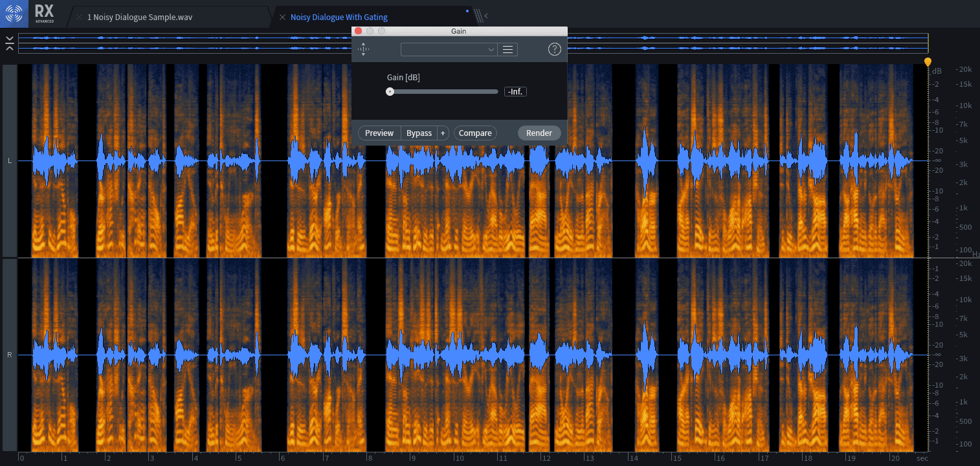Open the tab list chevron after the tabs
Screen dimensions: 980x466
(x=486, y=16)
